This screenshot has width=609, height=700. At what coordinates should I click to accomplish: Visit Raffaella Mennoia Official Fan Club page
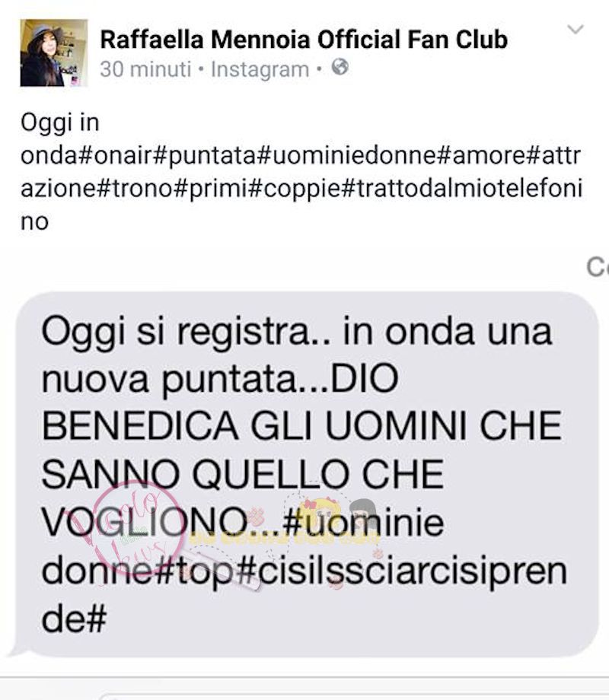pos(304,40)
